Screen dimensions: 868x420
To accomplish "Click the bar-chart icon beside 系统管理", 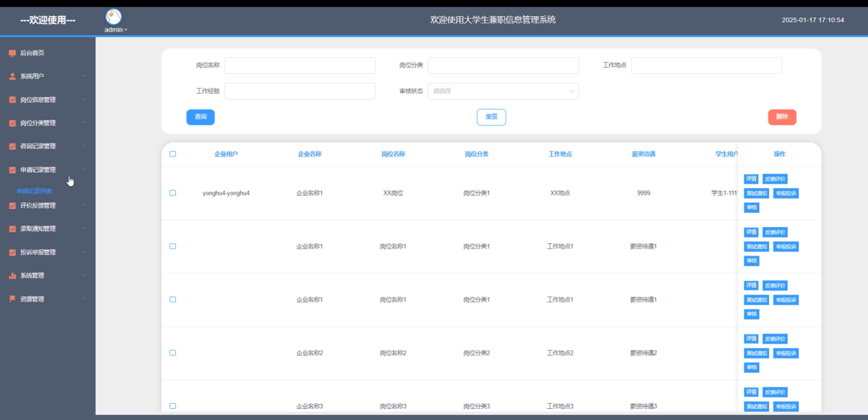I will click(12, 276).
